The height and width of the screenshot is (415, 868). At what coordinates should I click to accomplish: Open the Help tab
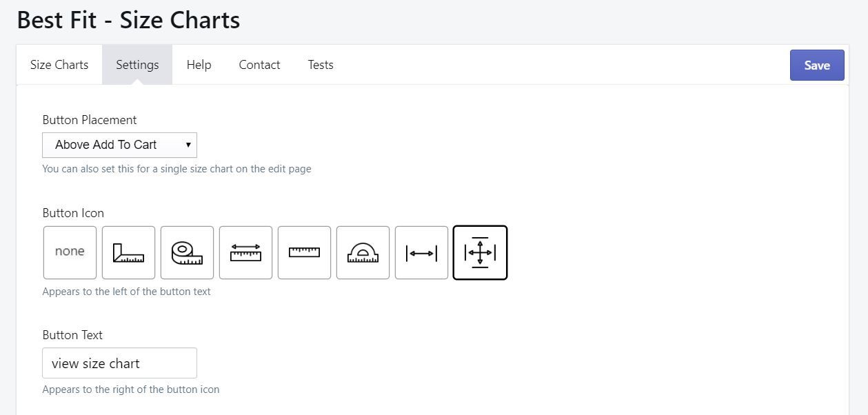[199, 64]
